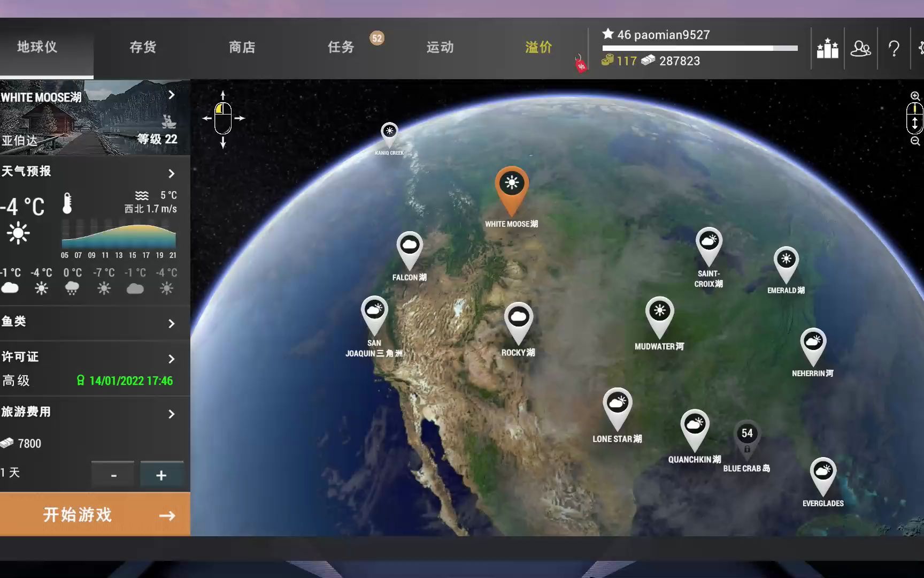
Task: Open the leaderboard podium icon
Action: click(827, 49)
